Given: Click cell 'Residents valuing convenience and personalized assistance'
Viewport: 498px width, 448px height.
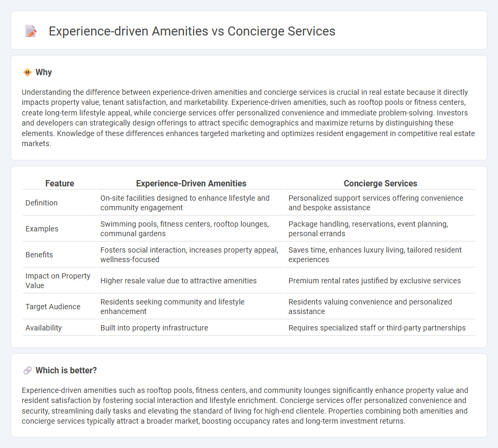Looking at the screenshot, I should 380,307.
